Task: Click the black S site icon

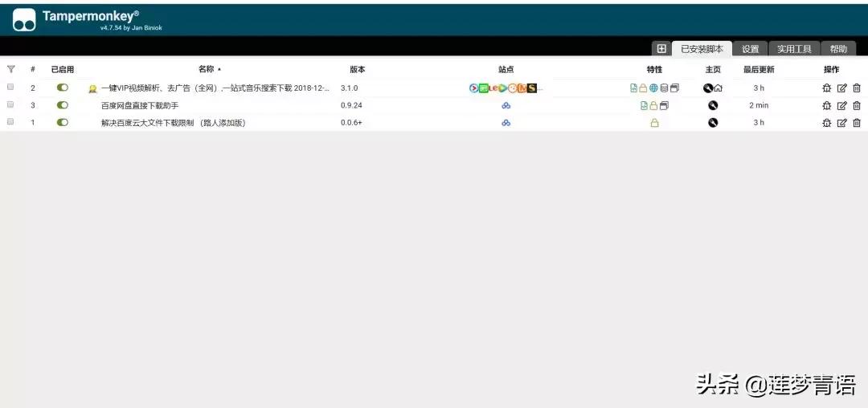Action: [531, 88]
